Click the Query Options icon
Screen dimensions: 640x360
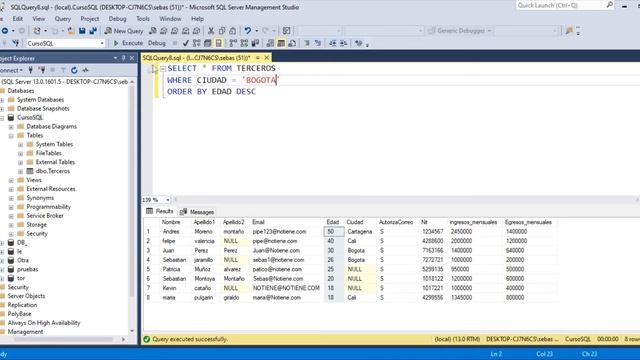pyautogui.click(x=208, y=43)
